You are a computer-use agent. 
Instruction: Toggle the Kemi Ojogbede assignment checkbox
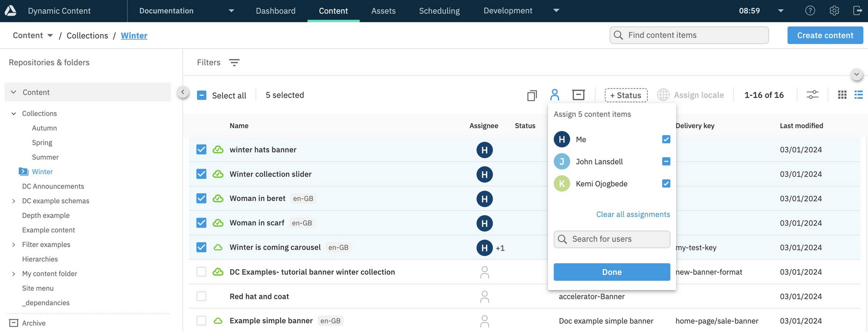tap(666, 184)
